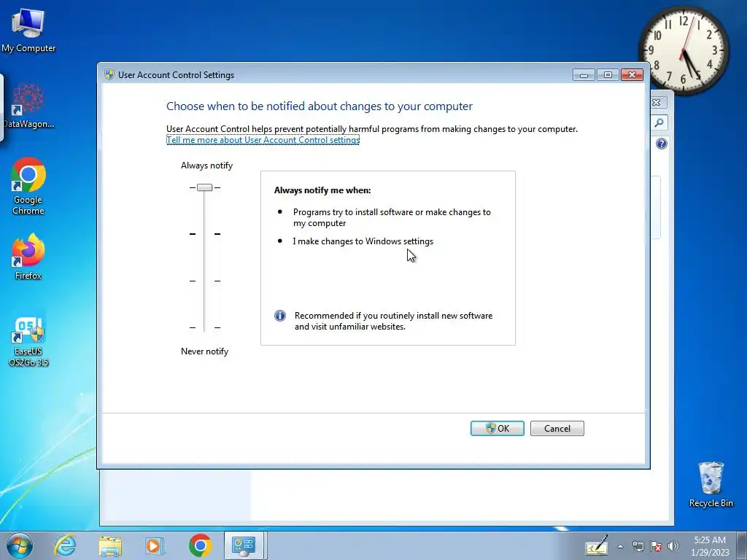Open My Computer desktop icon
747x560 pixels.
[x=28, y=31]
